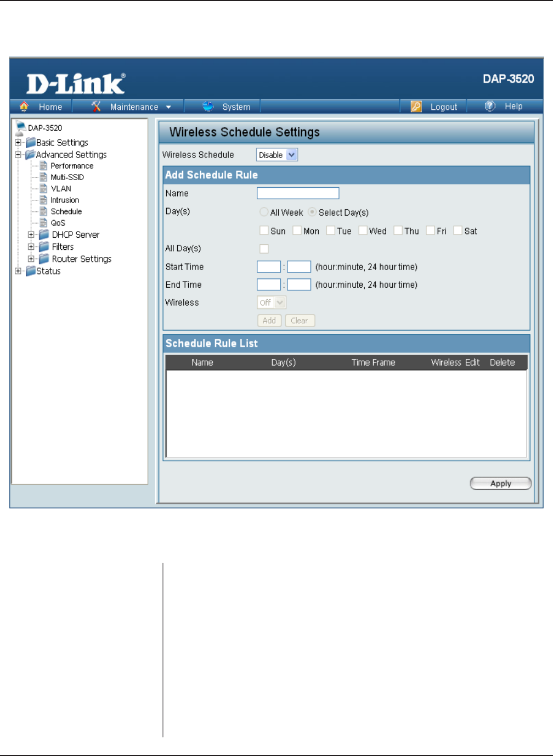Expand the Router Settings tree node
553x756 pixels.
click(31, 259)
